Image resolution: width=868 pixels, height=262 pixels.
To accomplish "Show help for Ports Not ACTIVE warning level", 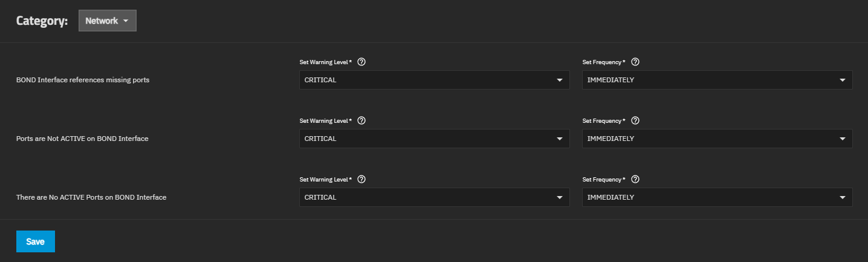I will (361, 120).
